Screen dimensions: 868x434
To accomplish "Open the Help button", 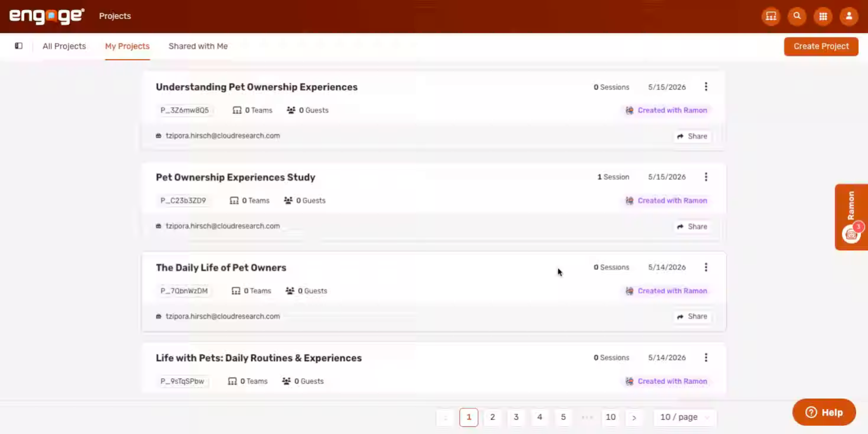I will (824, 412).
